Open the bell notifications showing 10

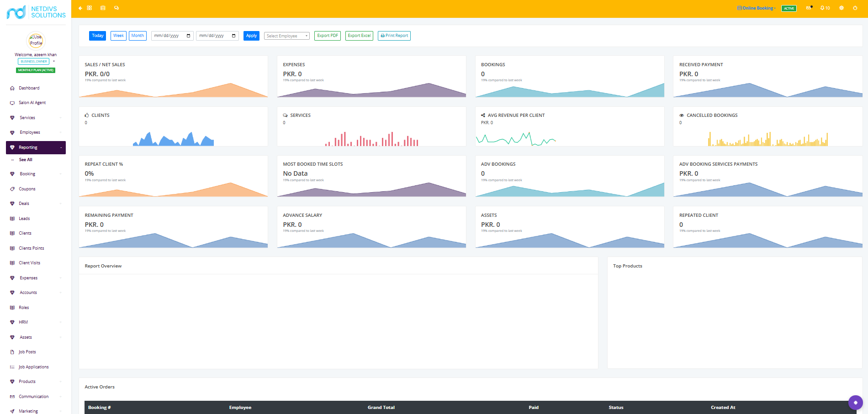(x=825, y=8)
